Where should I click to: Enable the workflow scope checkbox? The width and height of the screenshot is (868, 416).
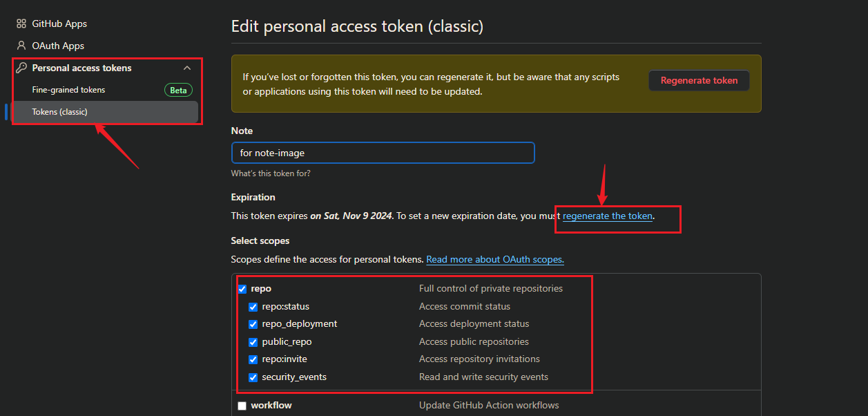[242, 406]
